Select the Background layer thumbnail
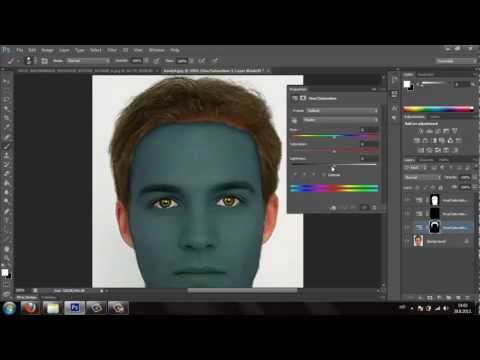Image resolution: width=480 pixels, height=360 pixels. pos(418,241)
